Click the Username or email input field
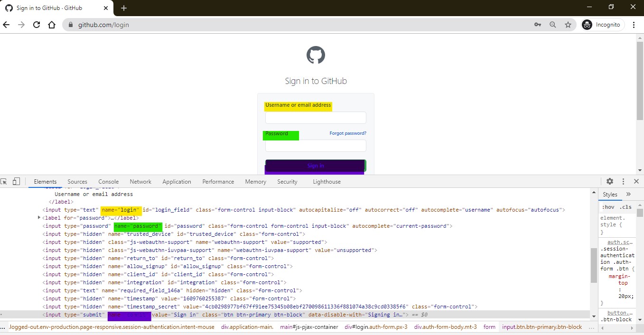This screenshot has width=644, height=335. point(316,118)
